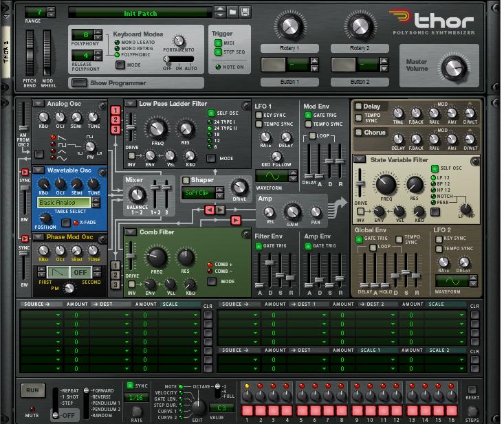Click Low Pass Ladder Filter FREQ knob
The height and width of the screenshot is (424, 504).
(x=157, y=129)
